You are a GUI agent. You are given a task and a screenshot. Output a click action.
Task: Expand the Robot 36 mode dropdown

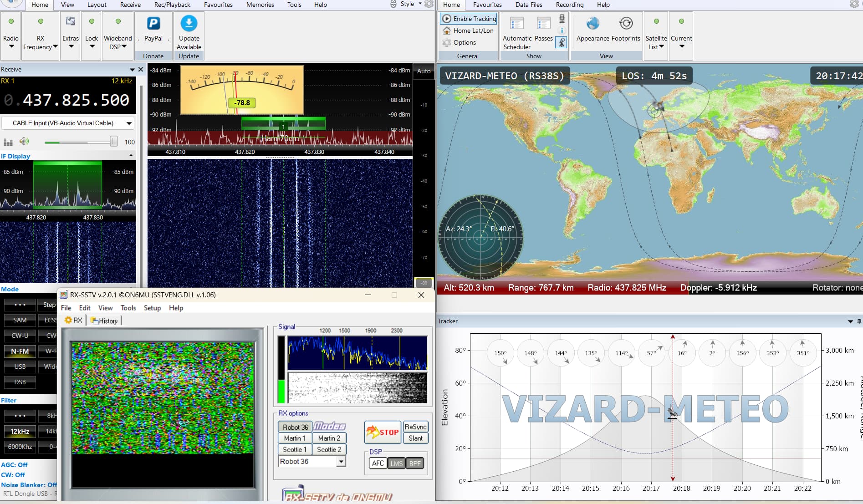[341, 462]
